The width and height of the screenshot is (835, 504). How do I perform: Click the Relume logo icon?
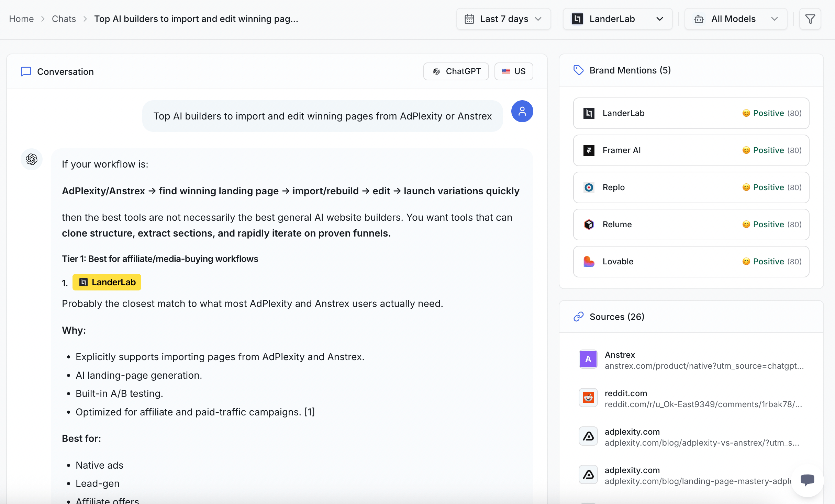pos(589,225)
